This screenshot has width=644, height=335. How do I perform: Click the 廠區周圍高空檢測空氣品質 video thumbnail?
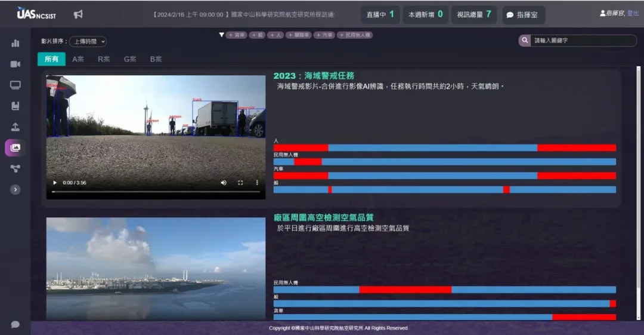[156, 269]
